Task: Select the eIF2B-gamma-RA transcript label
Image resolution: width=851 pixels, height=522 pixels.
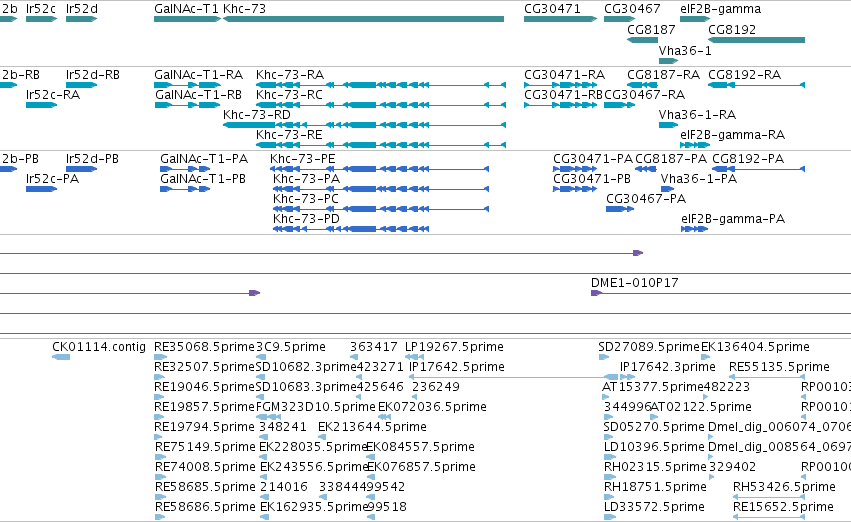Action: coord(733,135)
